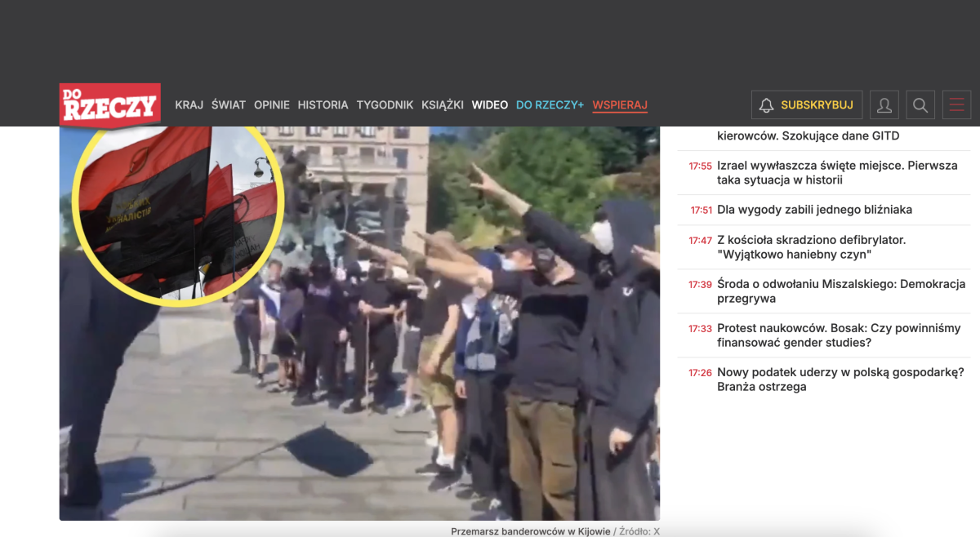Click the 17:26 timestamp
Screen dimensions: 980x537
(x=700, y=373)
